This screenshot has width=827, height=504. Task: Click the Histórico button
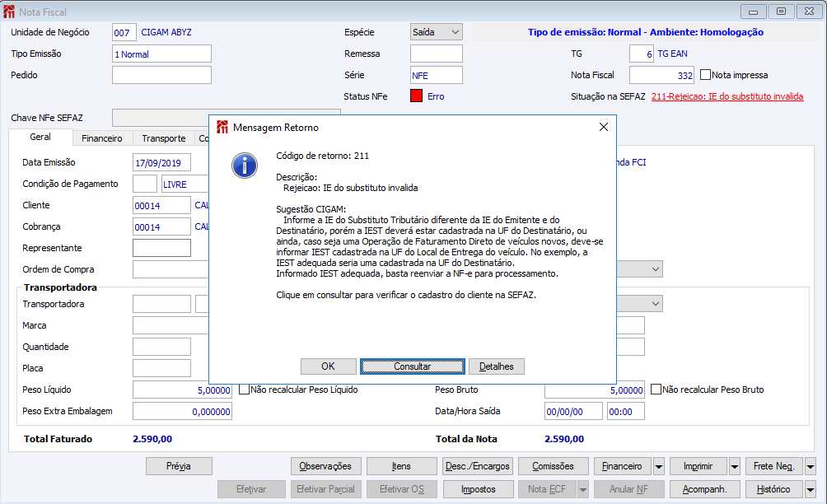[x=773, y=489]
